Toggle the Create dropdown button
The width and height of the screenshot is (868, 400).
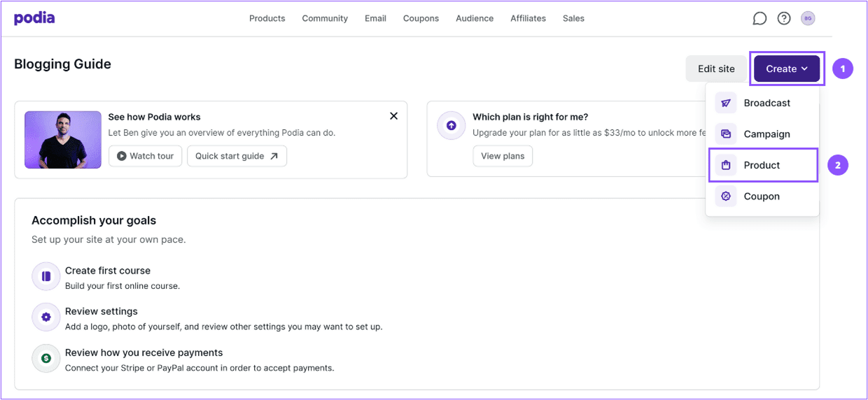[787, 69]
